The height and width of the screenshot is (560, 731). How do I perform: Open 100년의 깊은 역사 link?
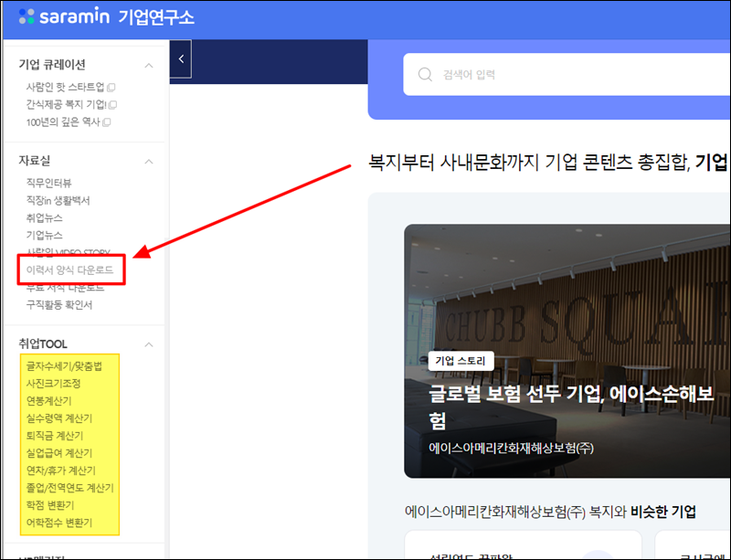[x=63, y=122]
